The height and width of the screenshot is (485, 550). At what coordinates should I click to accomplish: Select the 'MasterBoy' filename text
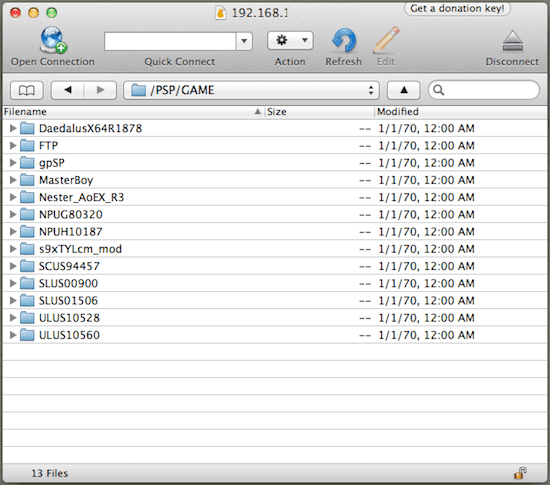(x=66, y=180)
